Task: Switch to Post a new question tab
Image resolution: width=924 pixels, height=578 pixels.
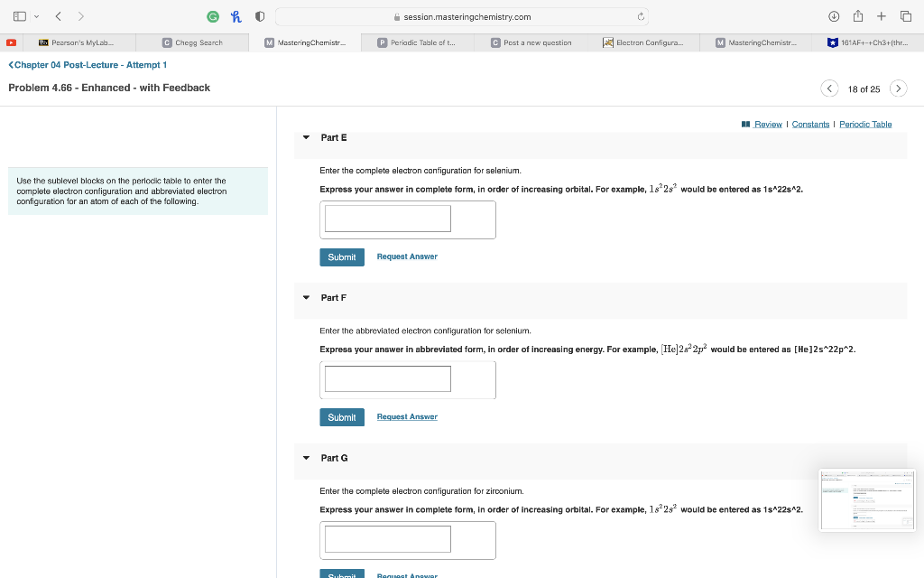Action: click(x=531, y=42)
